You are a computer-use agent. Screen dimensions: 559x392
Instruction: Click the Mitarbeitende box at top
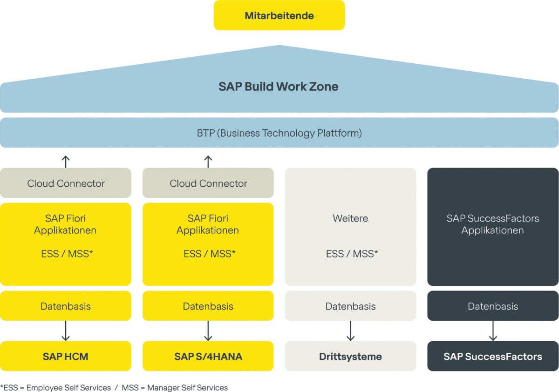pos(279,15)
